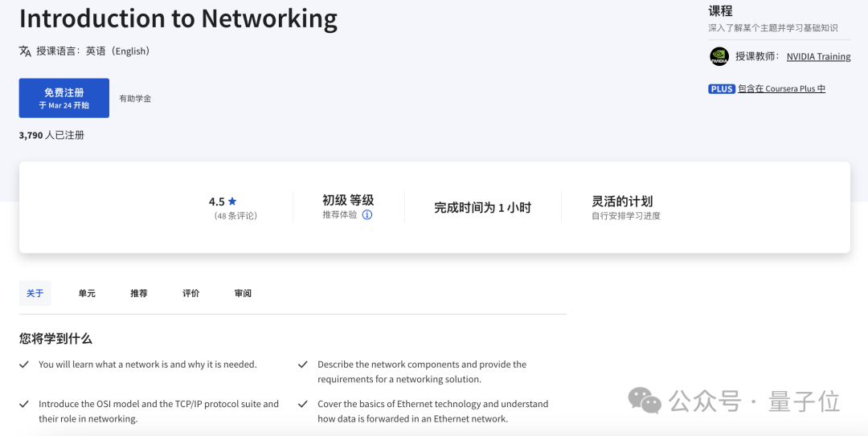Open the 有助学金 financial aid link

coord(135,99)
